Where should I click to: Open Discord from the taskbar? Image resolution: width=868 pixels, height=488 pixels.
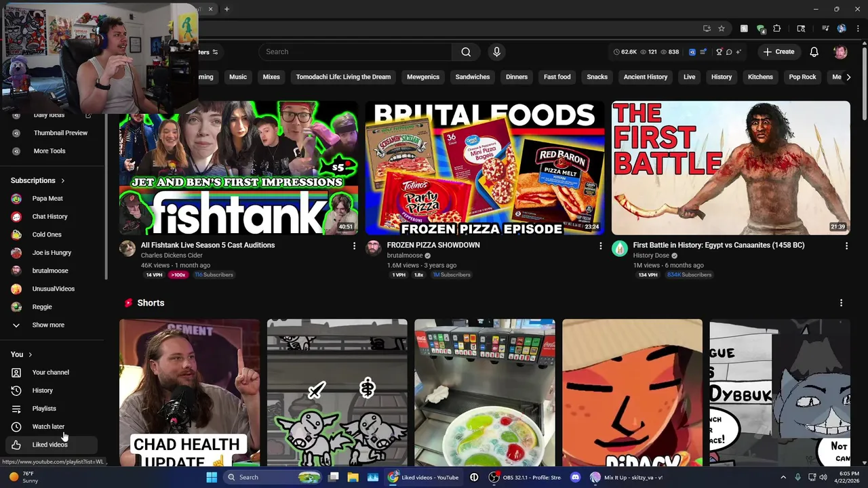[575, 477]
